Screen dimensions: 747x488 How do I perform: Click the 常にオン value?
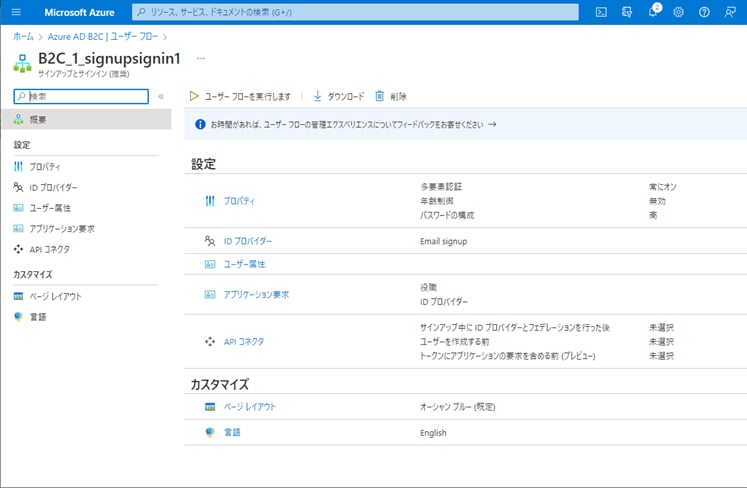(663, 187)
